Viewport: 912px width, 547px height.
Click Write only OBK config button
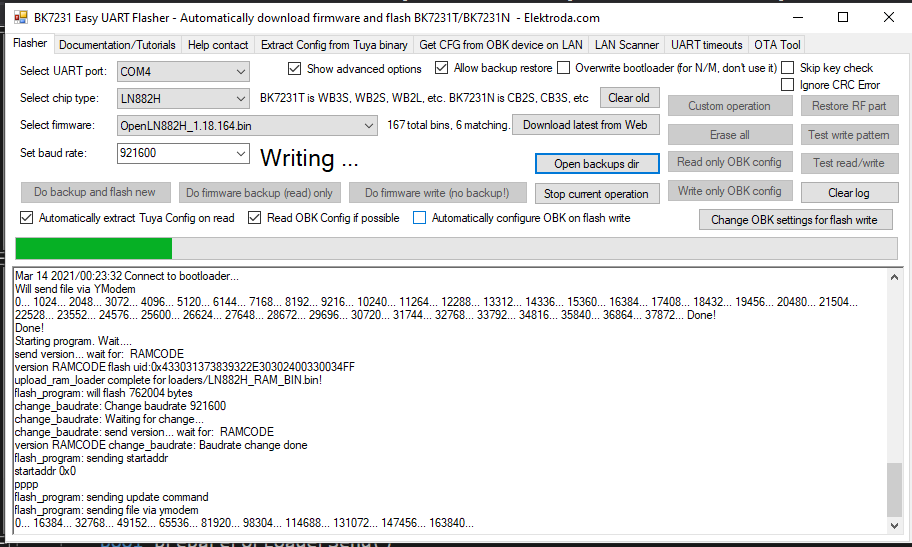pyautogui.click(x=730, y=191)
